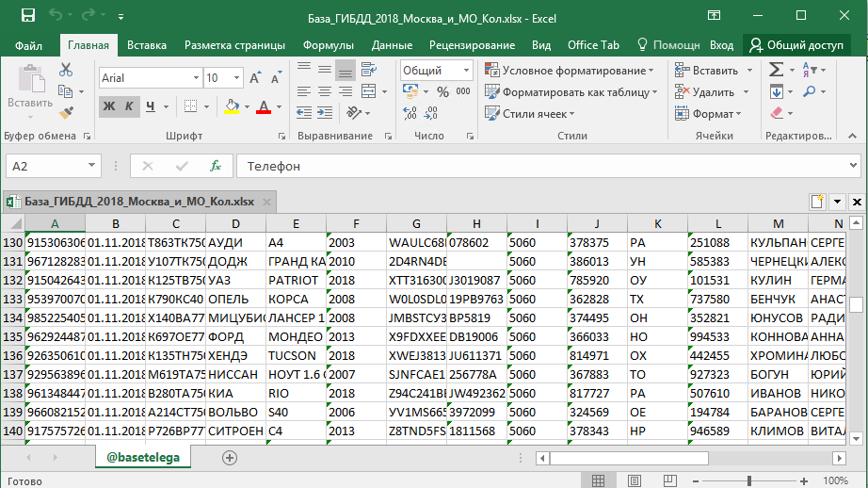The width and height of the screenshot is (868, 488).
Task: Decrease font size with small A
Action: tap(276, 78)
